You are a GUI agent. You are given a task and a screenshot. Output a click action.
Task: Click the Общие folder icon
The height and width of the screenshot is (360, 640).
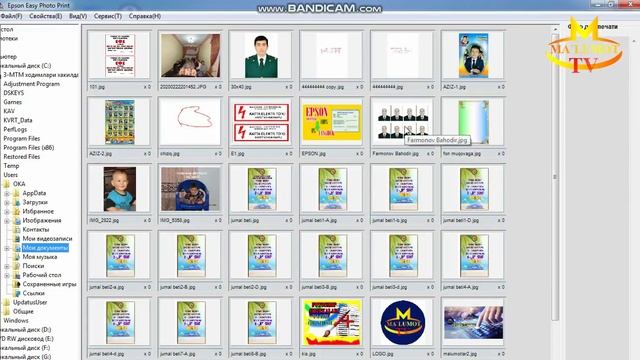pyautogui.click(x=7, y=311)
